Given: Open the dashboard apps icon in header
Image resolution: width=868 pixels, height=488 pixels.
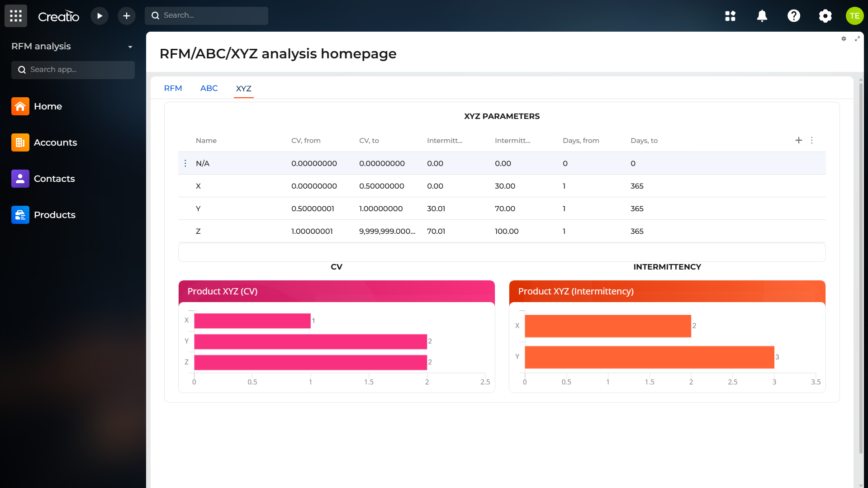Looking at the screenshot, I should tap(730, 16).
